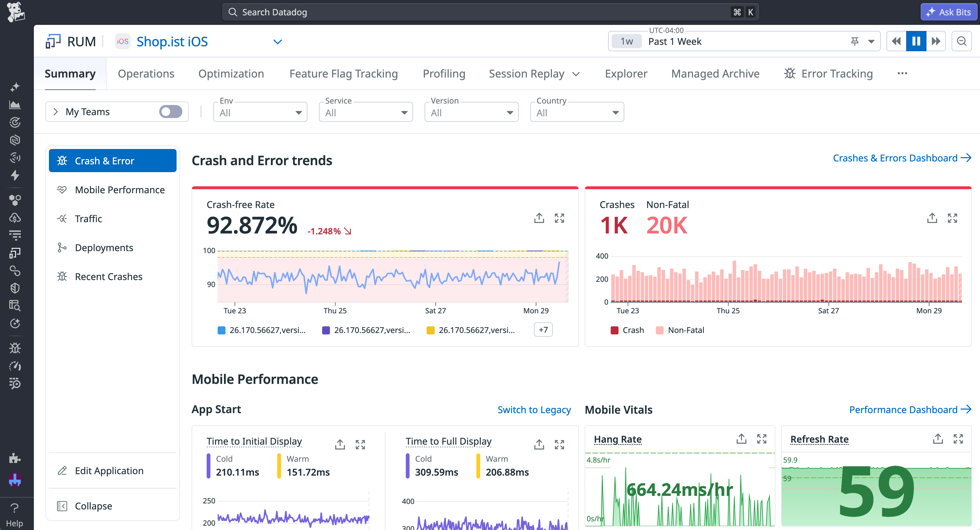Click the Ask Bits button

coord(948,12)
